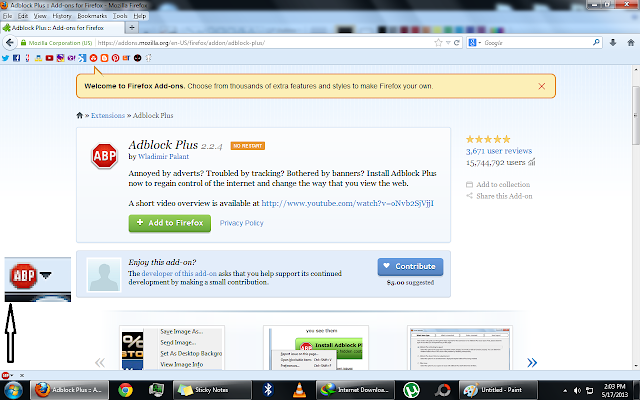Screen dimensions: 640x400
Task: Expand the ABP add-on bar dropdown arrow
Action: coord(11,375)
